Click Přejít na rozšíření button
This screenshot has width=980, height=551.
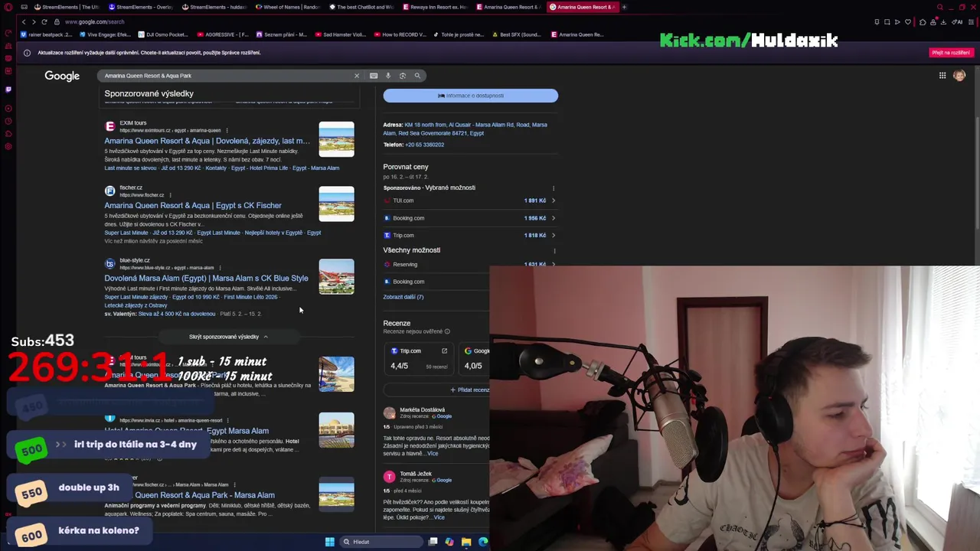coord(951,53)
